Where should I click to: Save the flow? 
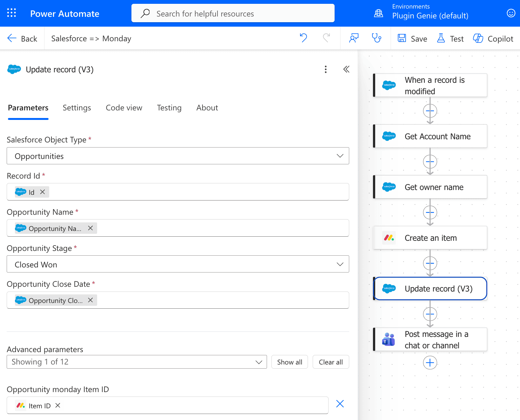point(412,38)
